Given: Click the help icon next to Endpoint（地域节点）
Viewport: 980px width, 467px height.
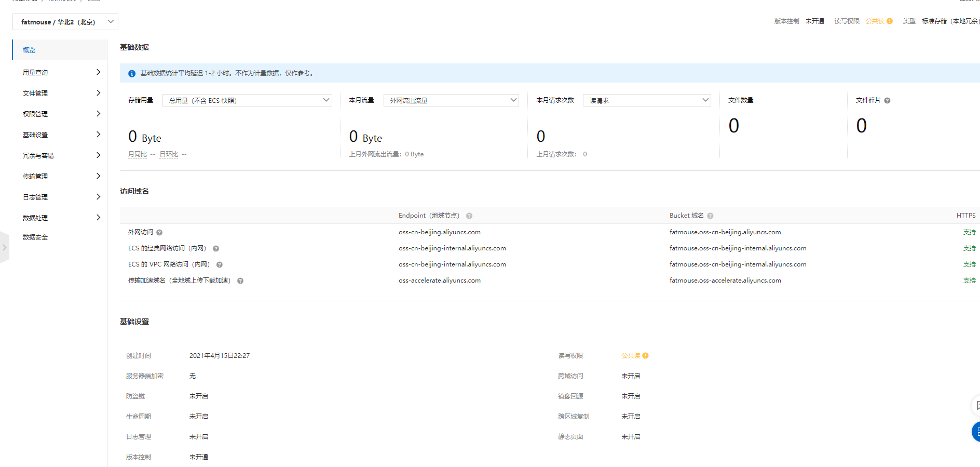Looking at the screenshot, I should [469, 216].
